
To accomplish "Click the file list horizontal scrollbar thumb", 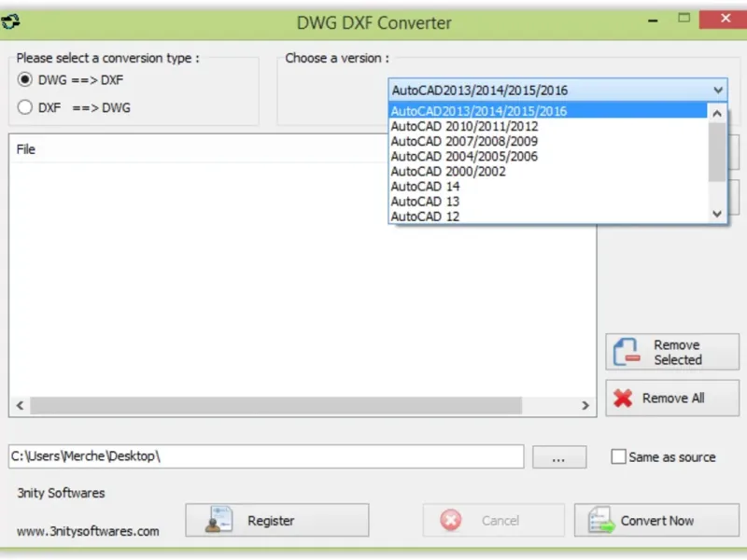I will pyautogui.click(x=275, y=405).
